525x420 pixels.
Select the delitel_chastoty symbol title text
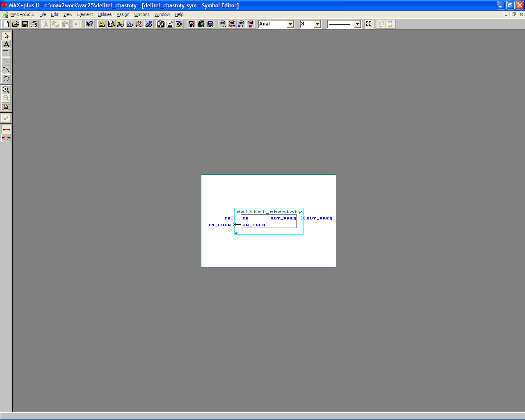coord(269,212)
